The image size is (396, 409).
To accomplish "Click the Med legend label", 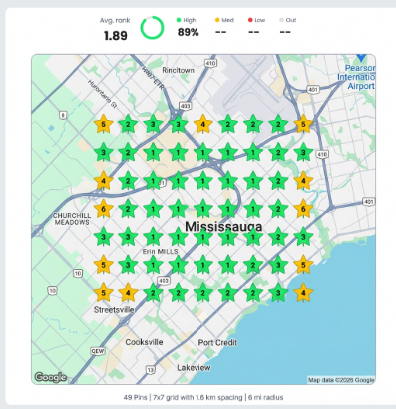I will 227,20.
